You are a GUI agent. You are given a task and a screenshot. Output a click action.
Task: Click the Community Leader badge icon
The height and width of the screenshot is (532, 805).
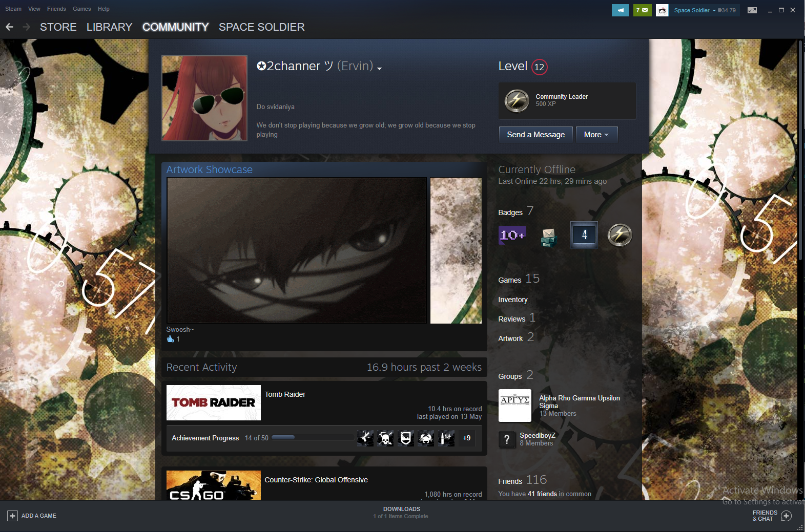[x=517, y=100]
